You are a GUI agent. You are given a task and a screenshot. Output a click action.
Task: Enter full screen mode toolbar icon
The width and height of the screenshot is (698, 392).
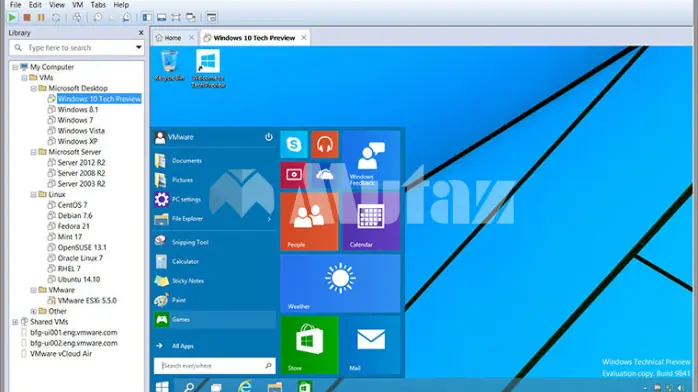click(x=176, y=17)
